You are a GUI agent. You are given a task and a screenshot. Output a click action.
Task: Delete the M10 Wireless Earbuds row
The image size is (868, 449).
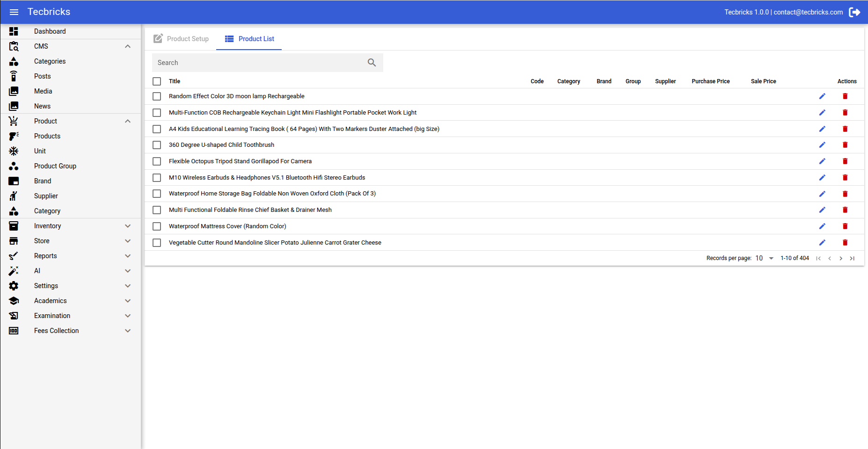click(845, 178)
